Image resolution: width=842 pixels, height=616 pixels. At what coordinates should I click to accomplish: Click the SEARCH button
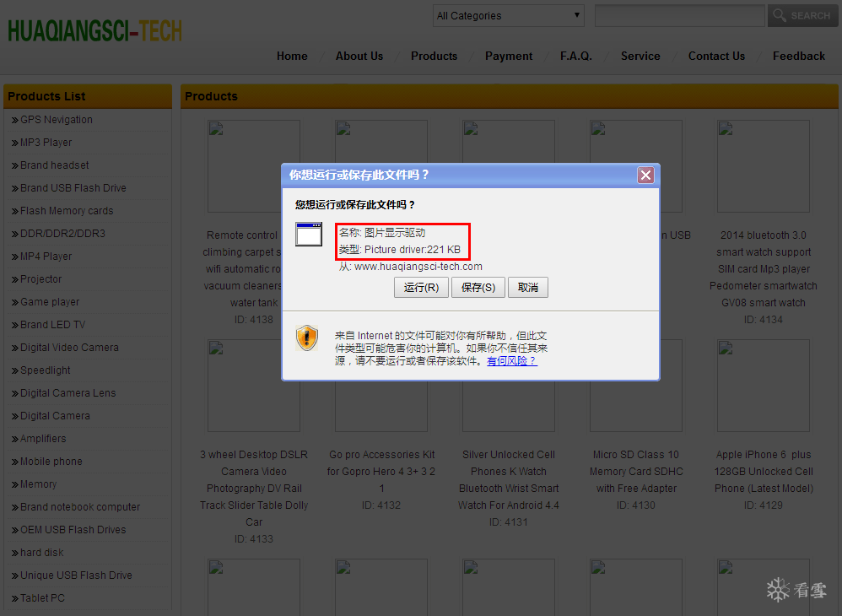[803, 15]
